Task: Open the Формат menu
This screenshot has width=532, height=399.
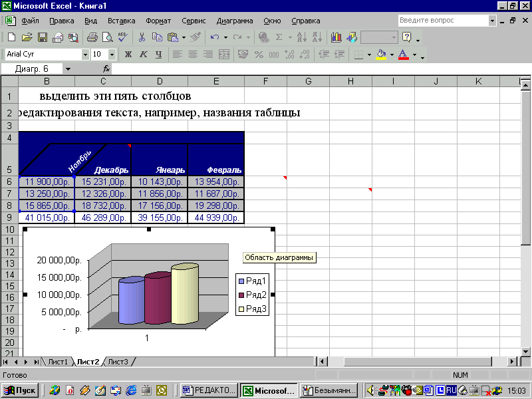Action: (158, 21)
